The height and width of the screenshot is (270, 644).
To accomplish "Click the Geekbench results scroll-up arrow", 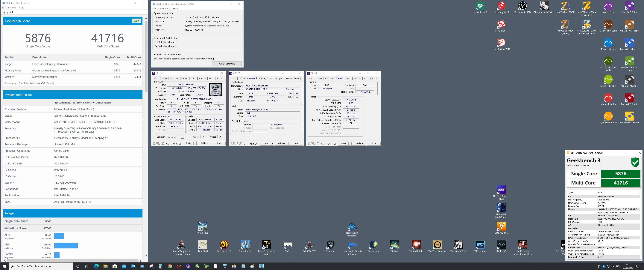I will [146, 19].
